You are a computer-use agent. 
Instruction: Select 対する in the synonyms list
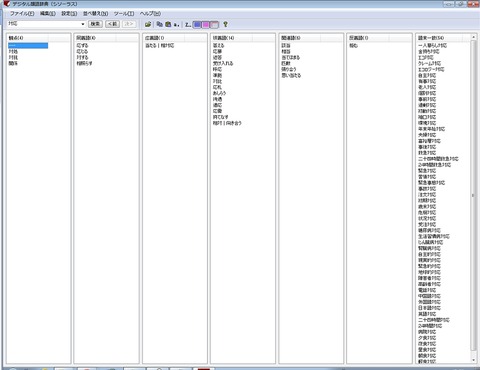coord(82,57)
